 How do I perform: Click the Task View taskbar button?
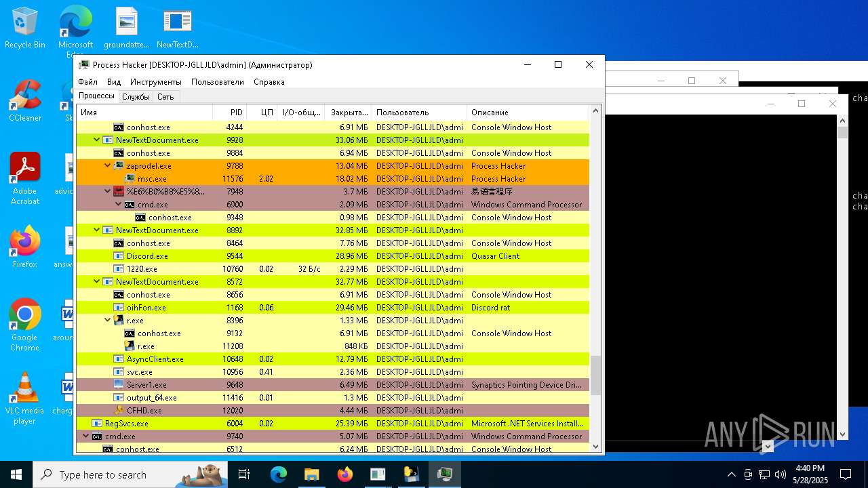[x=244, y=474]
